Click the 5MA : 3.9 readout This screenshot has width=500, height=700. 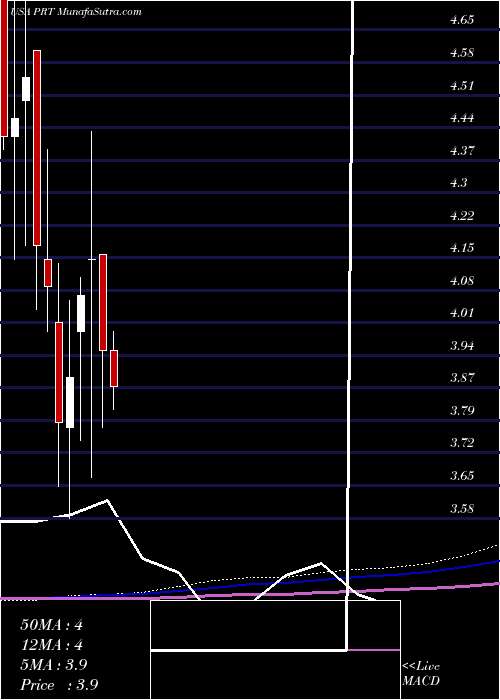click(x=54, y=665)
